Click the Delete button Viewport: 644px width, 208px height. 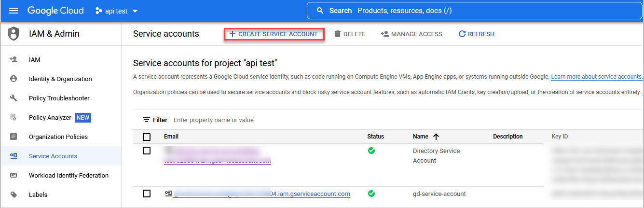click(350, 34)
